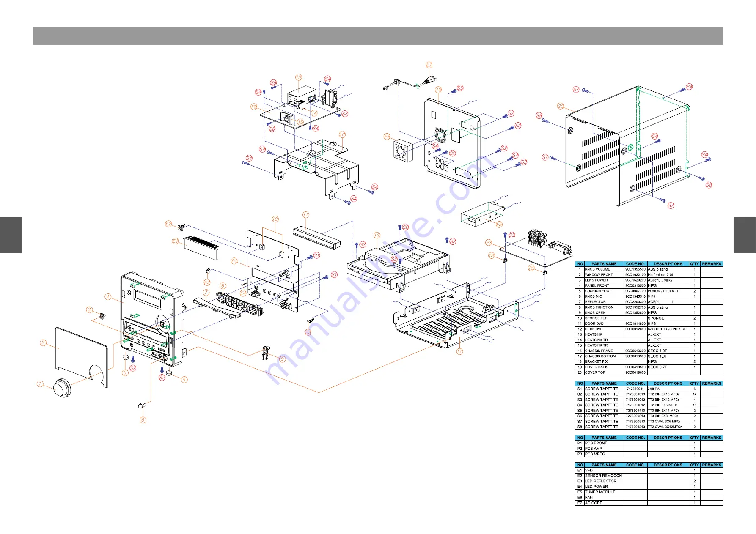This screenshot has height=534, width=756.
Task: Click circled callout P3 by the MPEG board
Action: point(489,242)
